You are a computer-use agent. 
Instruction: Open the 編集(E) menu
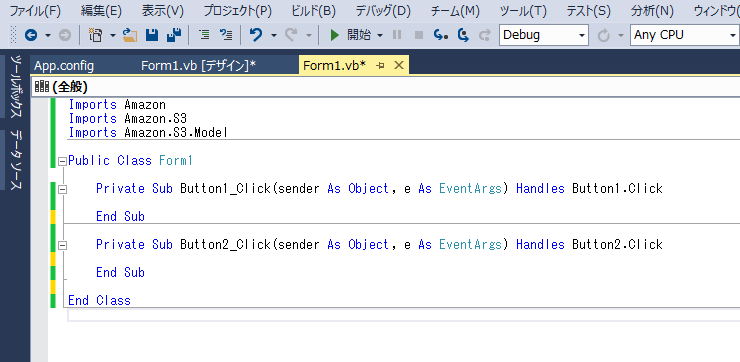point(101,11)
